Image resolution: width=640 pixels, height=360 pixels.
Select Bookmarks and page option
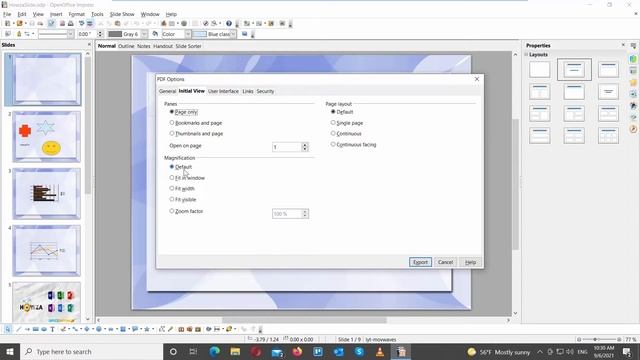pyautogui.click(x=196, y=123)
